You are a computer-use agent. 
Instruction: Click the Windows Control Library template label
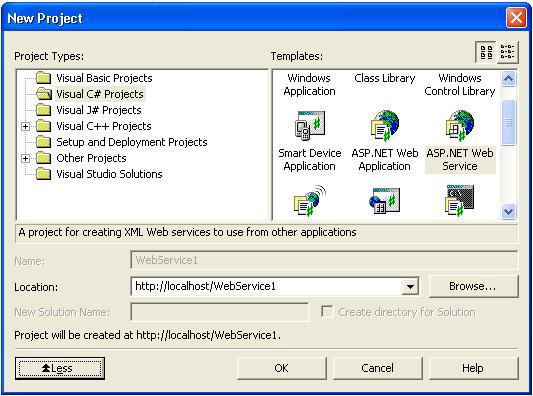point(460,85)
